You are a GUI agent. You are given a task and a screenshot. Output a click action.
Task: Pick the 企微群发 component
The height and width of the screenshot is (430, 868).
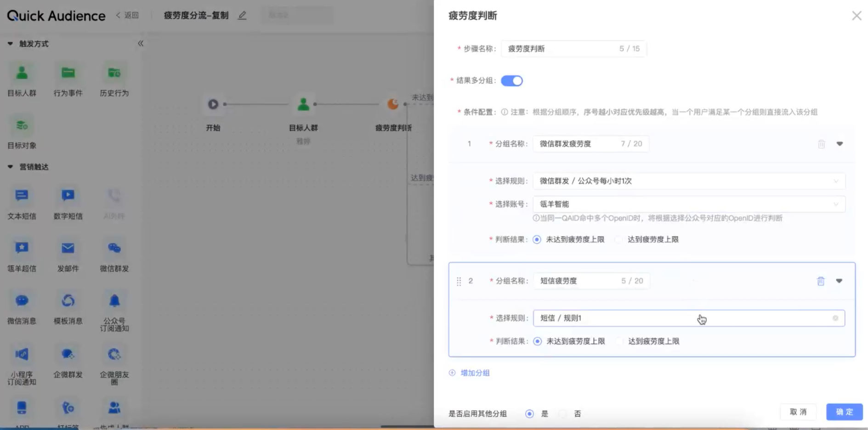[68, 354]
